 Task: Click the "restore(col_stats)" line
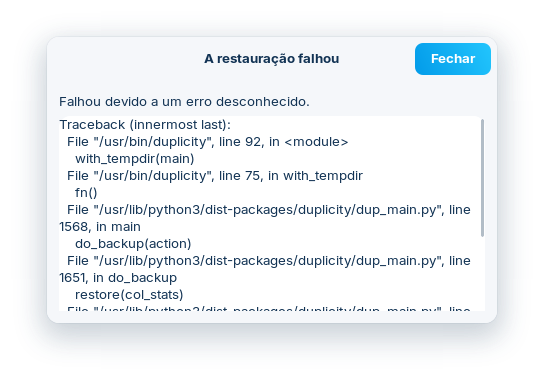click(x=129, y=295)
